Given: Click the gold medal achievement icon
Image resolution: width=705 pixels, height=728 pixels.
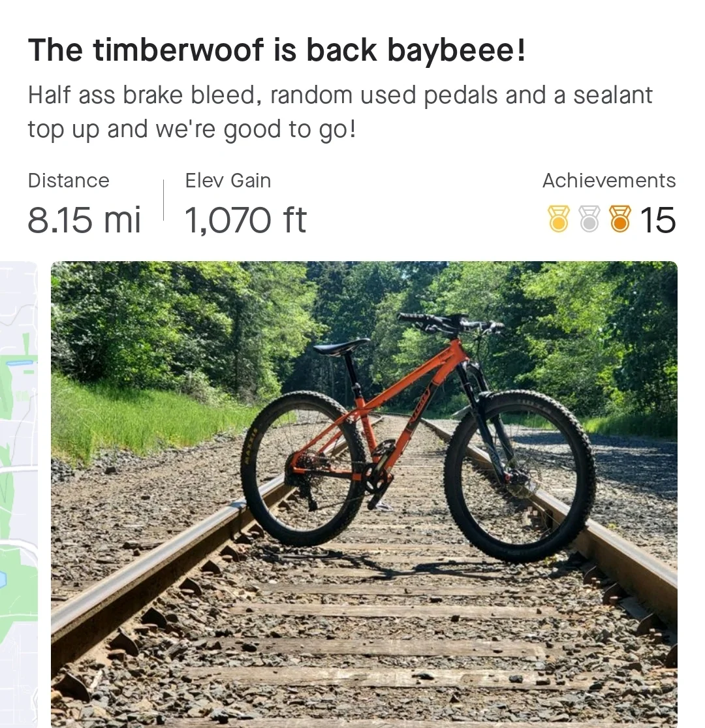Looking at the screenshot, I should pyautogui.click(x=558, y=219).
